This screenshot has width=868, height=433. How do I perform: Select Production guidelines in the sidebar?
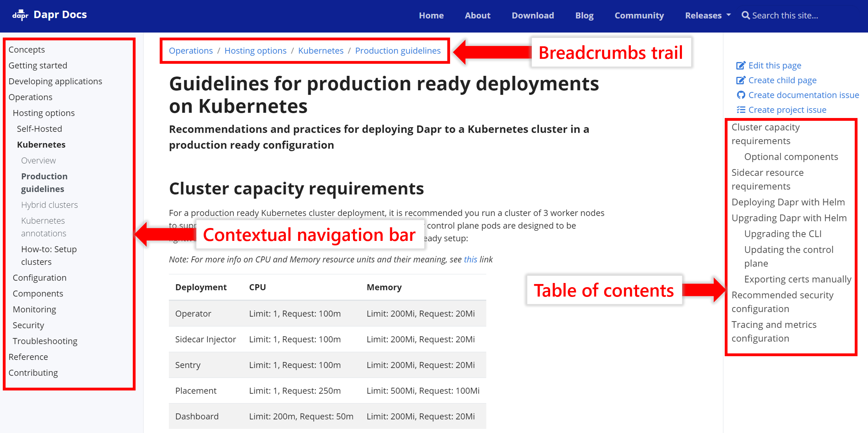click(44, 183)
